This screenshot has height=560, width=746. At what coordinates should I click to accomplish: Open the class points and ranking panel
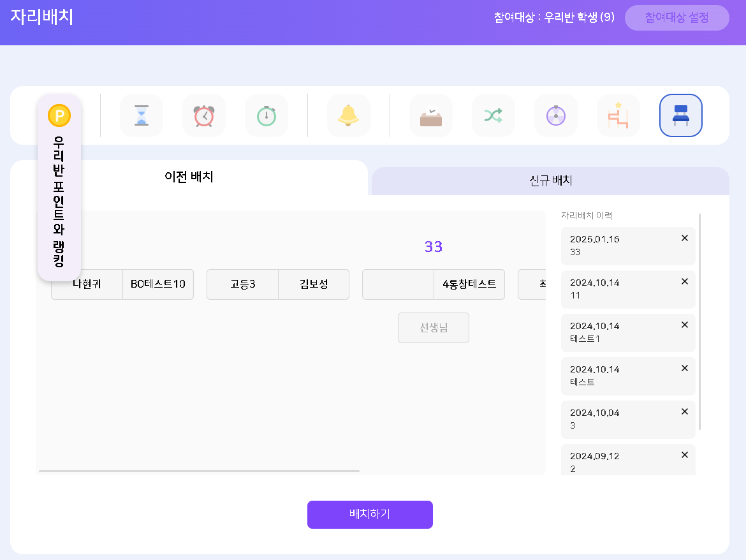(59, 188)
